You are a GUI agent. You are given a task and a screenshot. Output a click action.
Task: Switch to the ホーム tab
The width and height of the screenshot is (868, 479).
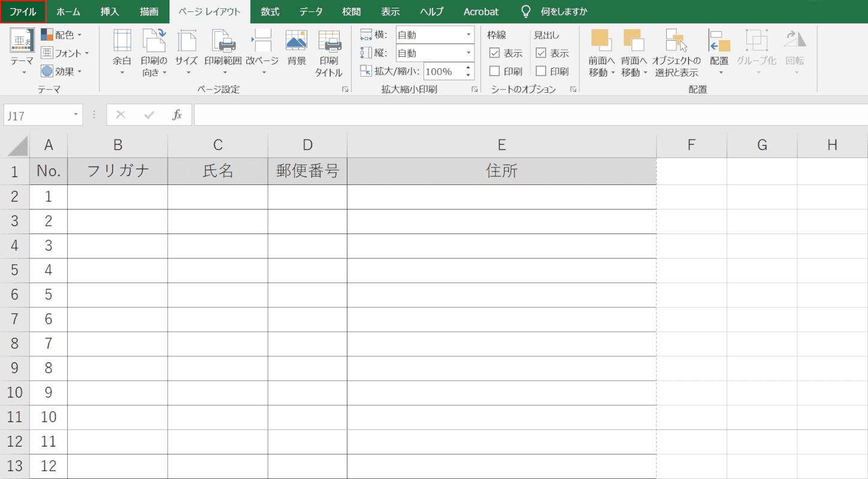click(68, 12)
